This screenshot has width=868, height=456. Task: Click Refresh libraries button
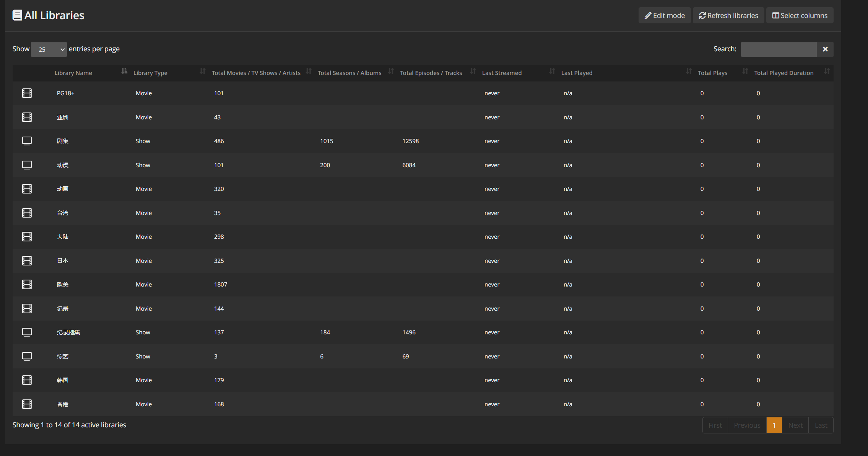click(x=728, y=16)
